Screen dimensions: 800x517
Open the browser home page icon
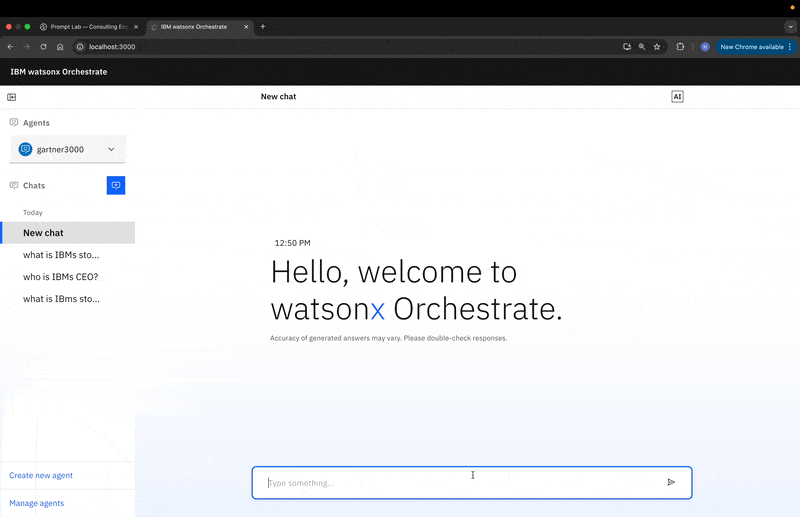click(x=60, y=46)
